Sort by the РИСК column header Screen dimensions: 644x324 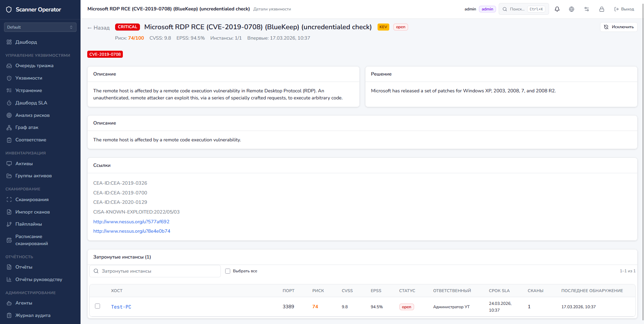(318, 291)
